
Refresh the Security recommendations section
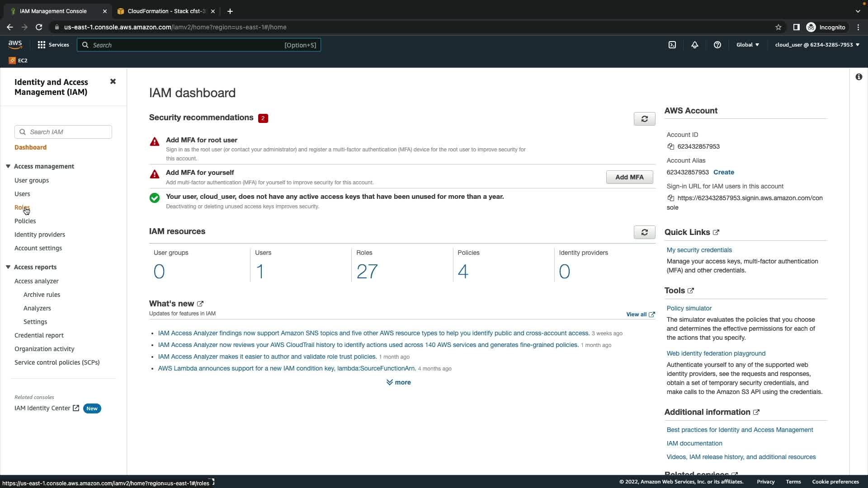644,119
